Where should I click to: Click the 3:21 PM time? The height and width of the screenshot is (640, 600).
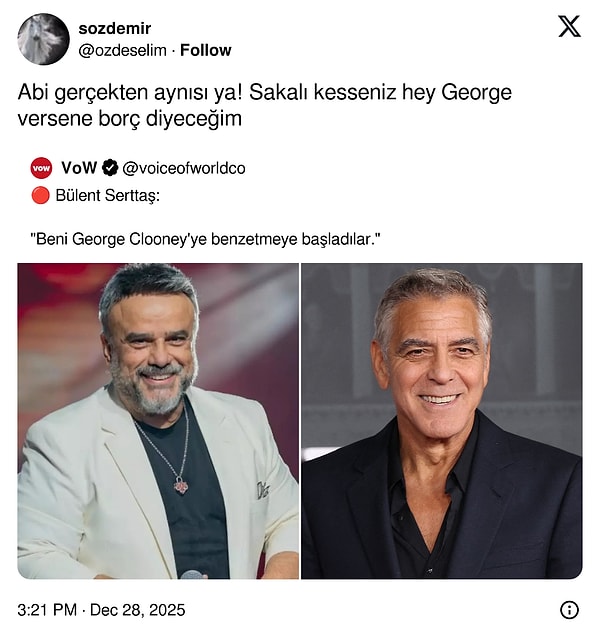click(48, 610)
